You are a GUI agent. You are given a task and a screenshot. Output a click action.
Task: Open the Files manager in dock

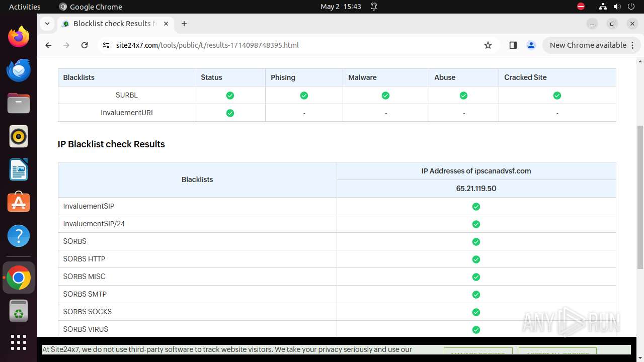tap(19, 103)
